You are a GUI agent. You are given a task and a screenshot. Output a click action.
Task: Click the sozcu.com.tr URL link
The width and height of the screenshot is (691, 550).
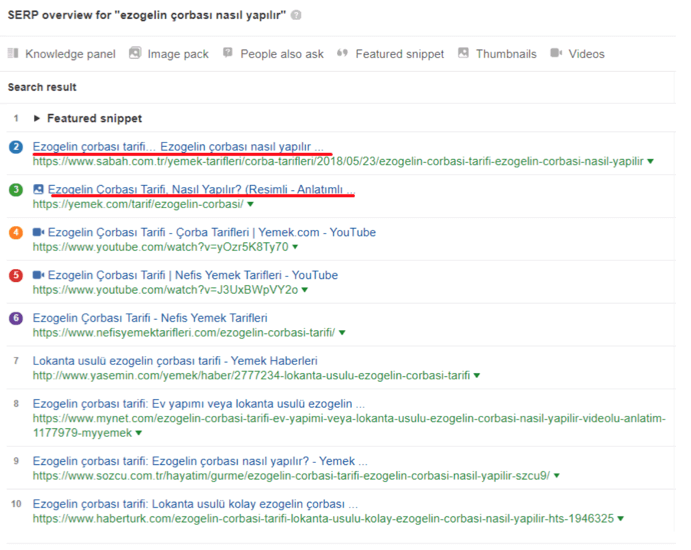tap(289, 476)
